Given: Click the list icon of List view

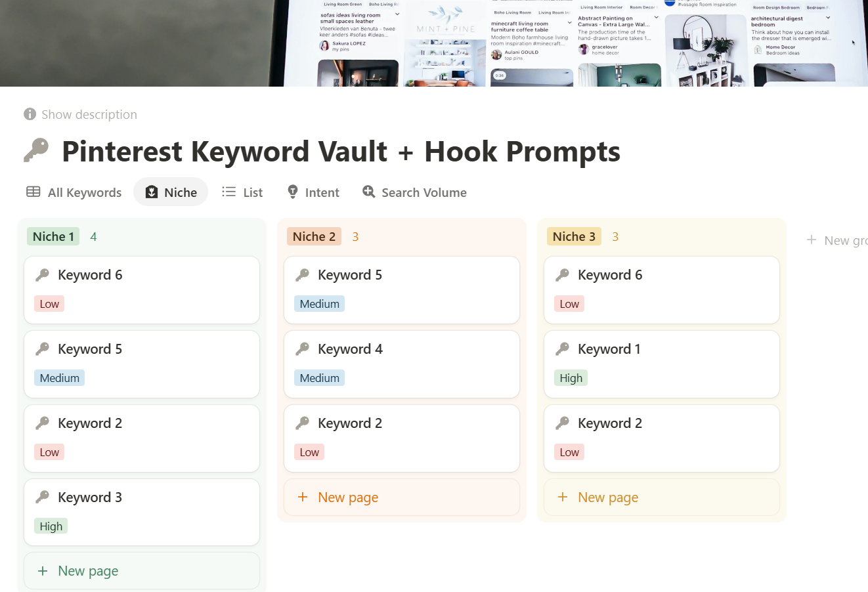Looking at the screenshot, I should (228, 192).
